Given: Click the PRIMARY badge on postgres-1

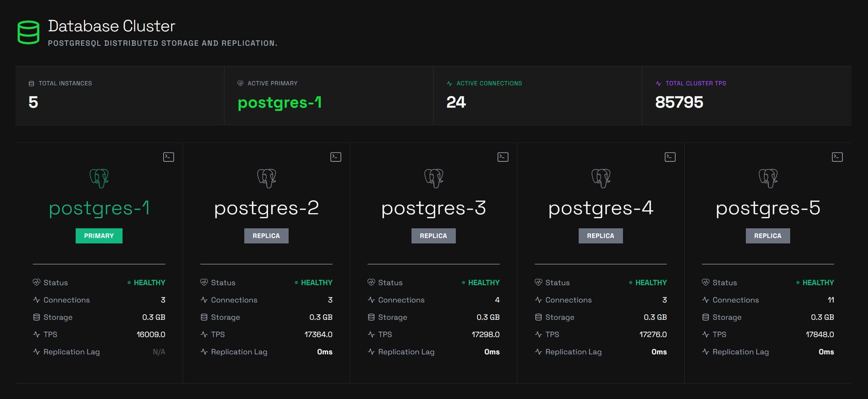Looking at the screenshot, I should [x=99, y=236].
